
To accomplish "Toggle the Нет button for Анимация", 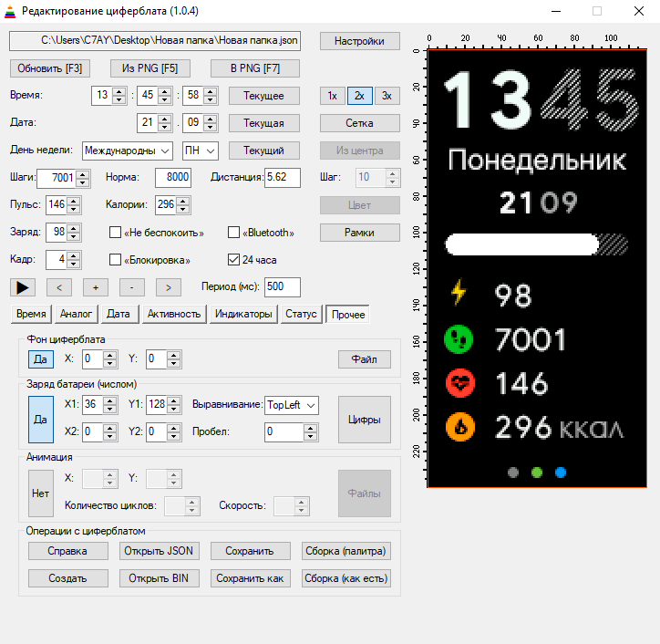I will 40,493.
